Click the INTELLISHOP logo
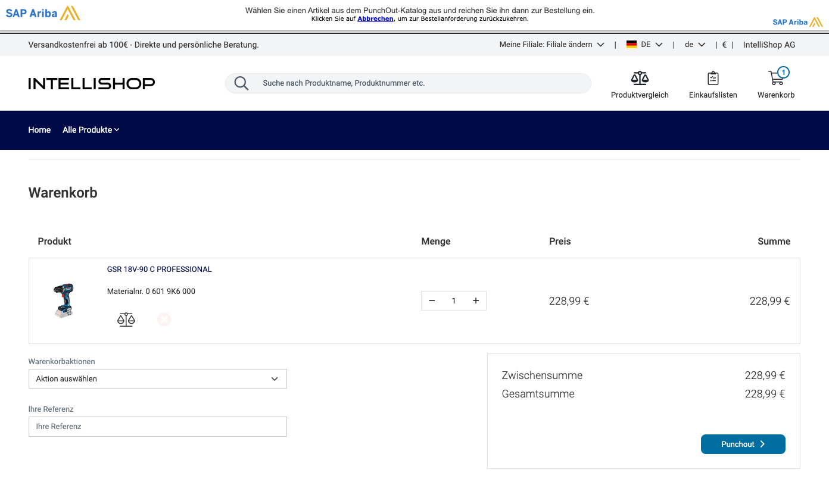The width and height of the screenshot is (829, 504). (92, 83)
